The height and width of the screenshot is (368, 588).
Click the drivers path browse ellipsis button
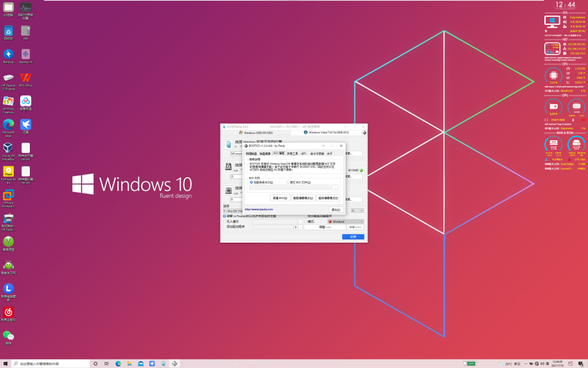[300, 227]
